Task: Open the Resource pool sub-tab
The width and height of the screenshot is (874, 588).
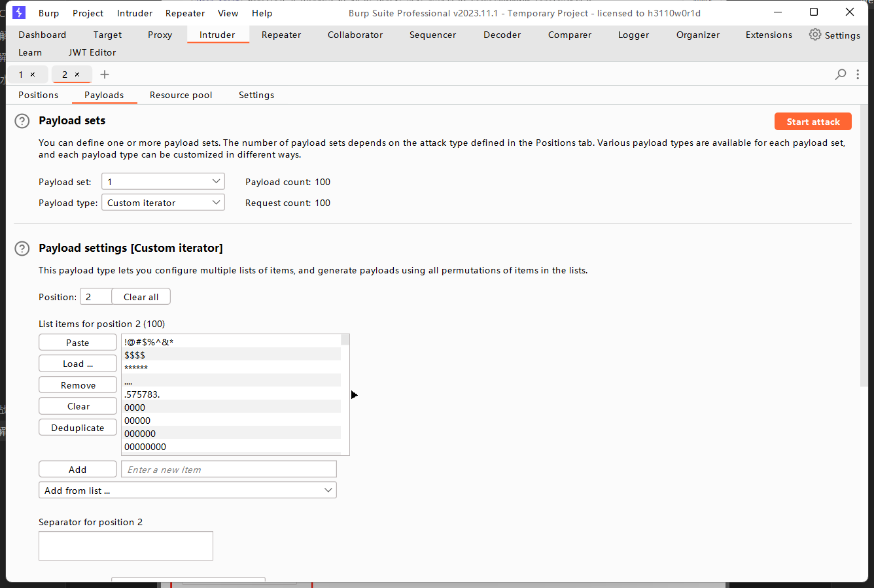Action: click(181, 95)
